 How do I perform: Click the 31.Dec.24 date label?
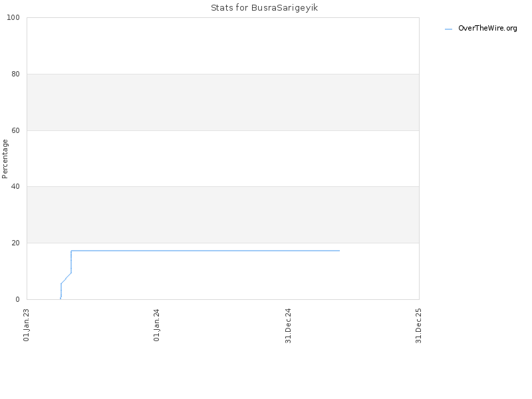click(x=288, y=326)
